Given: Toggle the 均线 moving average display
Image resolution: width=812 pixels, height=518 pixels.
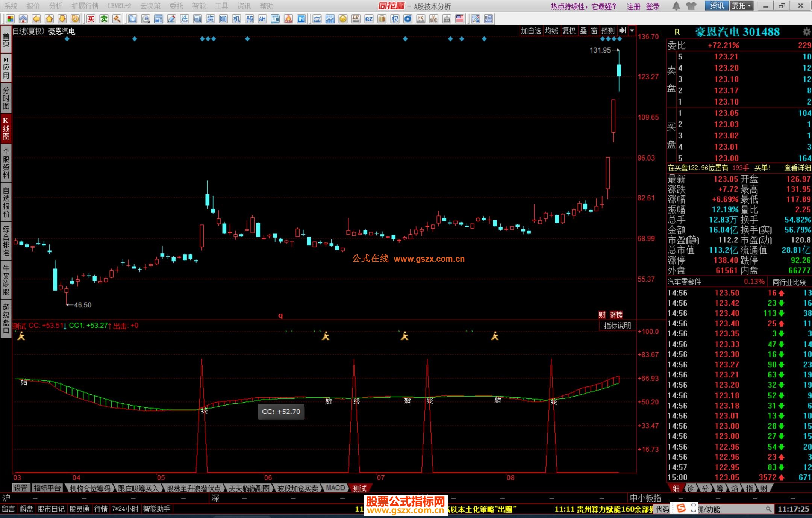Looking at the screenshot, I should coord(551,31).
